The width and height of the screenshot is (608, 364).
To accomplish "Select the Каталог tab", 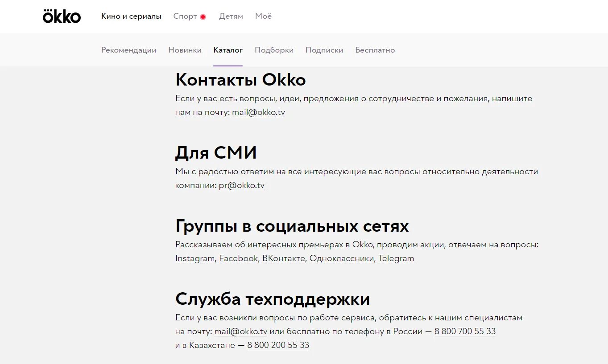I will click(x=228, y=50).
